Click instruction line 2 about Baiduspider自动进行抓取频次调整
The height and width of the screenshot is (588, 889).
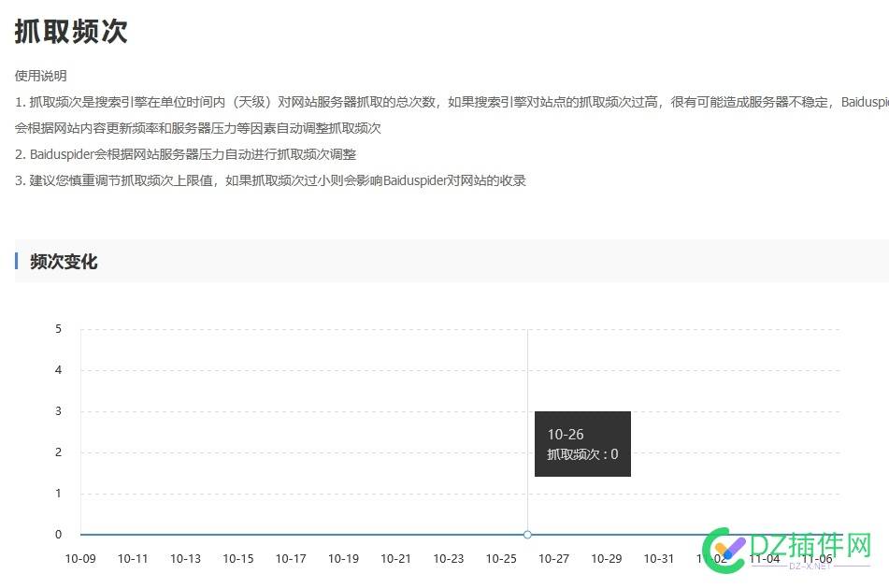[x=185, y=154]
